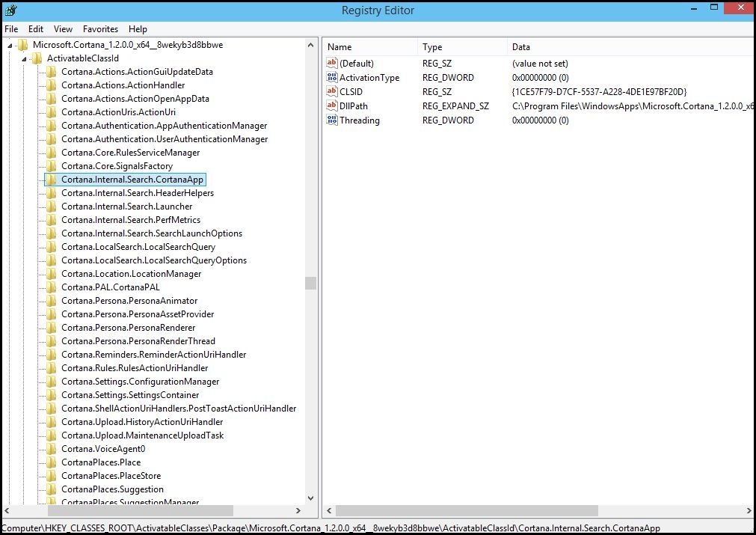
Task: Select the ActivationType DWORD value icon
Action: [332, 77]
